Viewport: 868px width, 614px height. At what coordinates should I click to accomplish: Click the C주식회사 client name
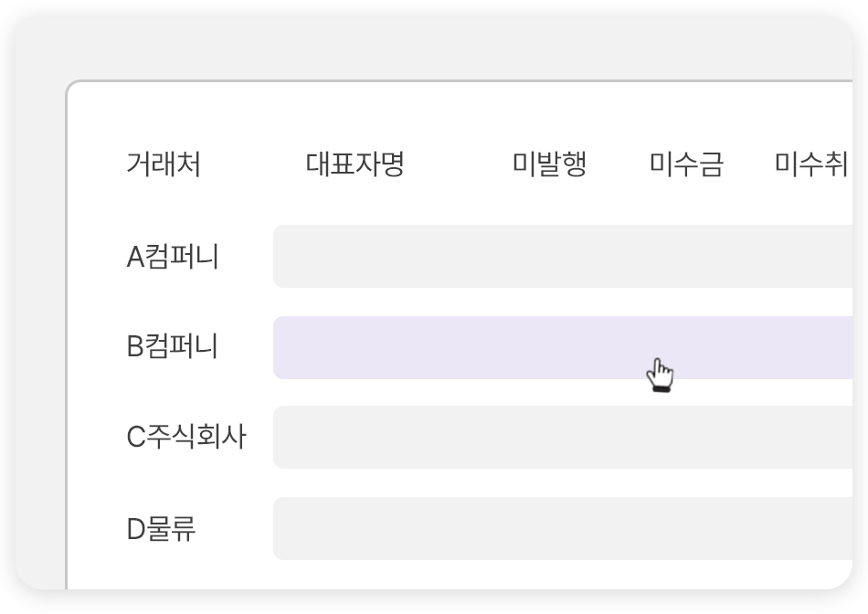pos(186,438)
